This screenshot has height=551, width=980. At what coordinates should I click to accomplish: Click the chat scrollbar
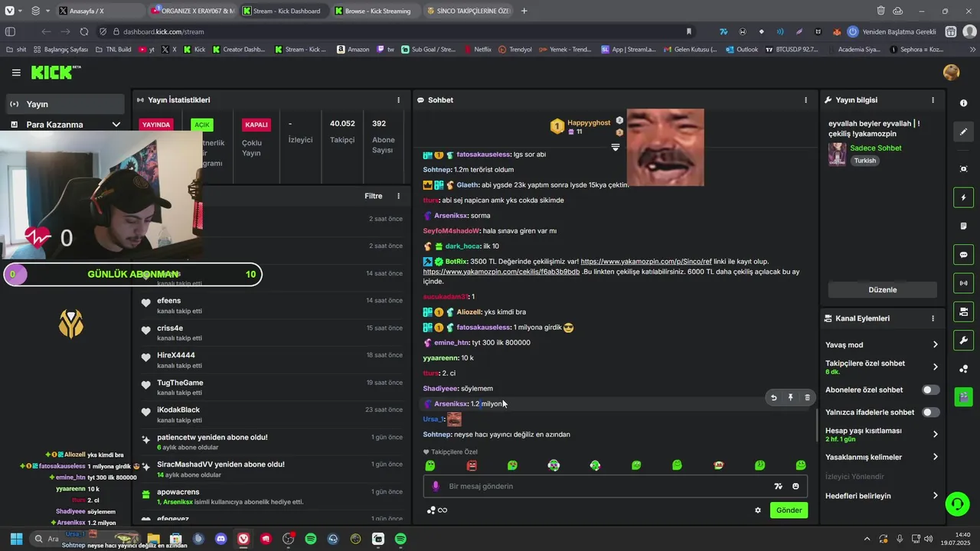click(x=816, y=426)
